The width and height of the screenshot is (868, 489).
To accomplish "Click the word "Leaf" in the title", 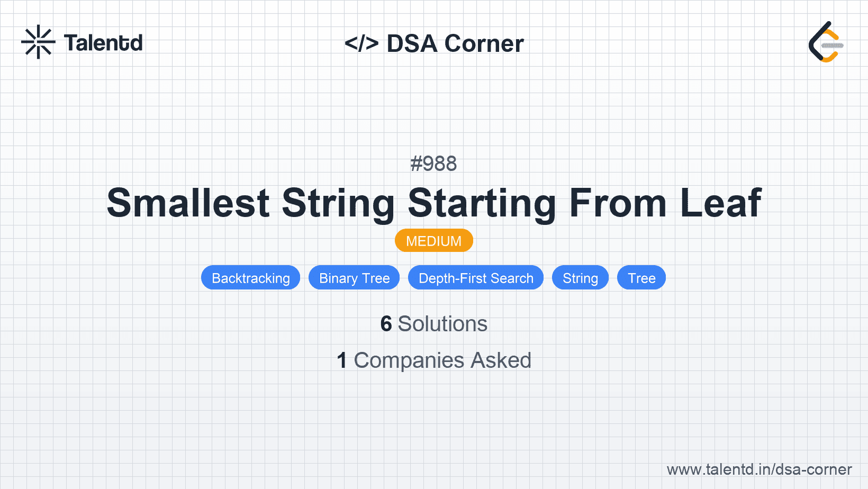I will (720, 203).
